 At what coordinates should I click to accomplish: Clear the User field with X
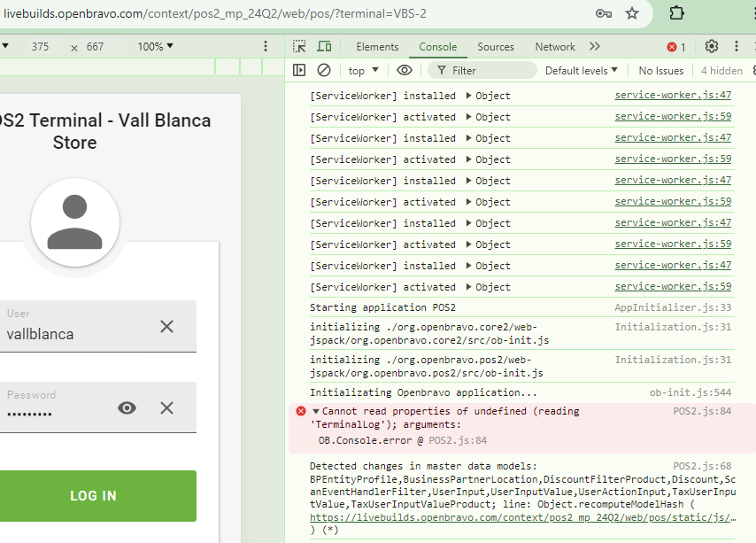[166, 327]
